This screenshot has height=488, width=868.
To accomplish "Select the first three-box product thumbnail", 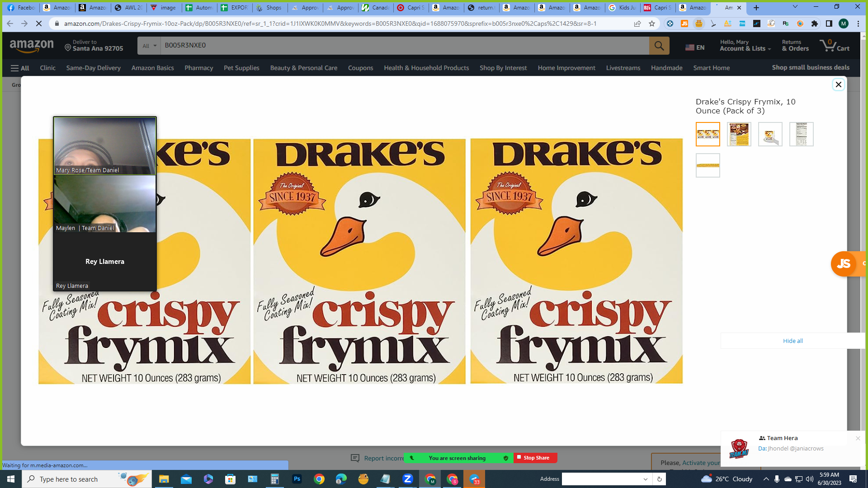I will click(708, 134).
